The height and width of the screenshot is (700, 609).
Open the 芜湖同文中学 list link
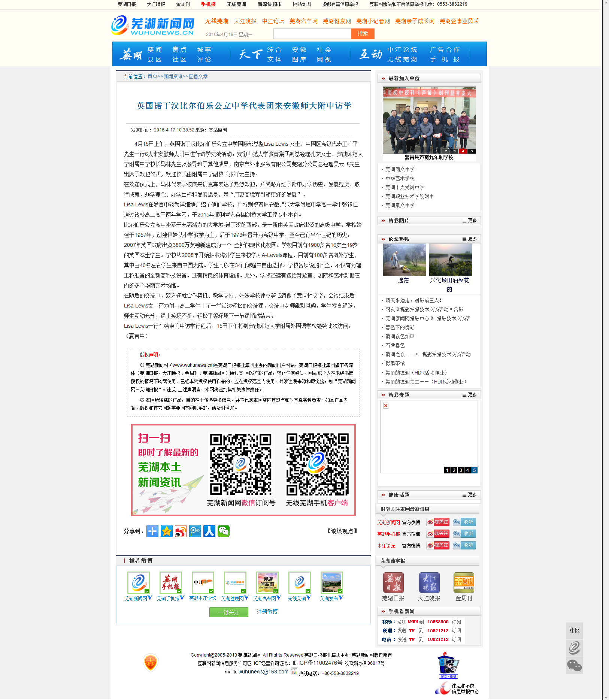coord(400,169)
